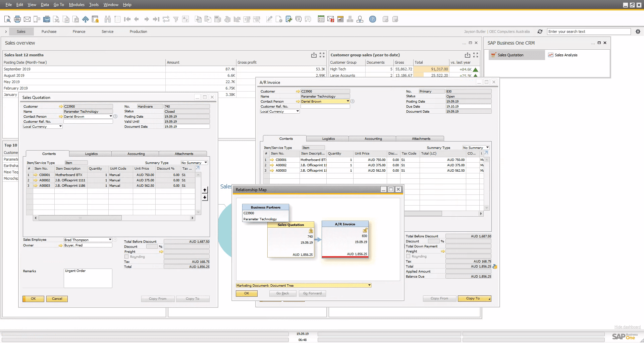644x343 pixels.
Task: Click the Lock Screen toolbar icon
Action: click(x=95, y=19)
